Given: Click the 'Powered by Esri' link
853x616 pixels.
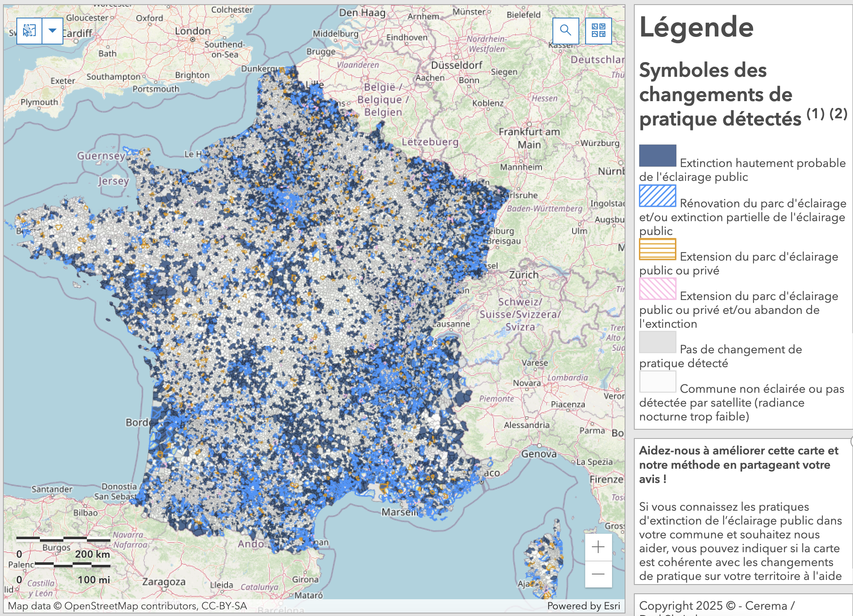Looking at the screenshot, I should tap(584, 606).
